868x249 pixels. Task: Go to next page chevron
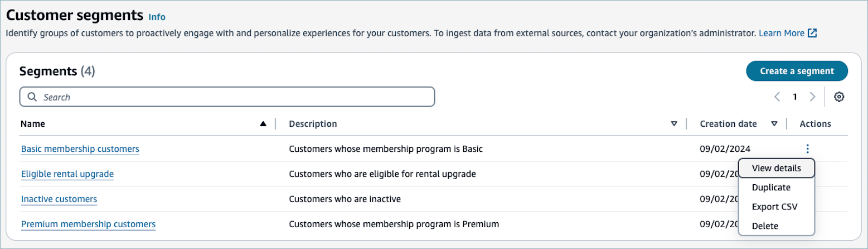[x=813, y=97]
